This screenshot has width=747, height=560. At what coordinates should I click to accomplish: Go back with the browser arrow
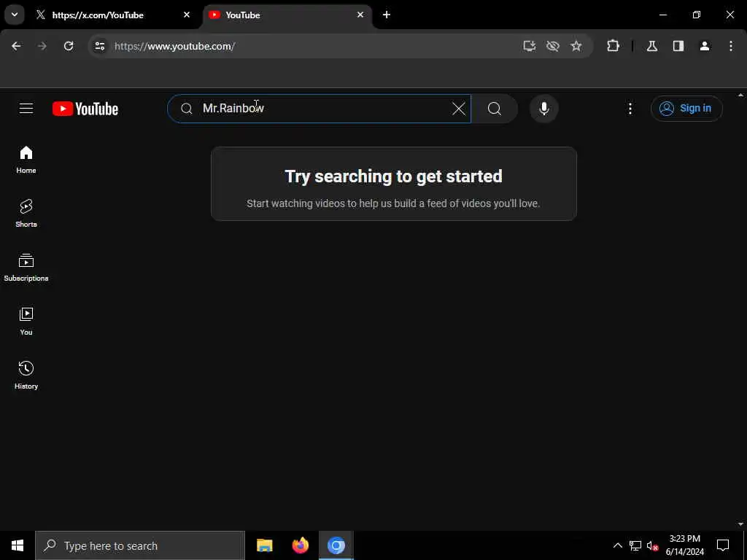pos(16,46)
